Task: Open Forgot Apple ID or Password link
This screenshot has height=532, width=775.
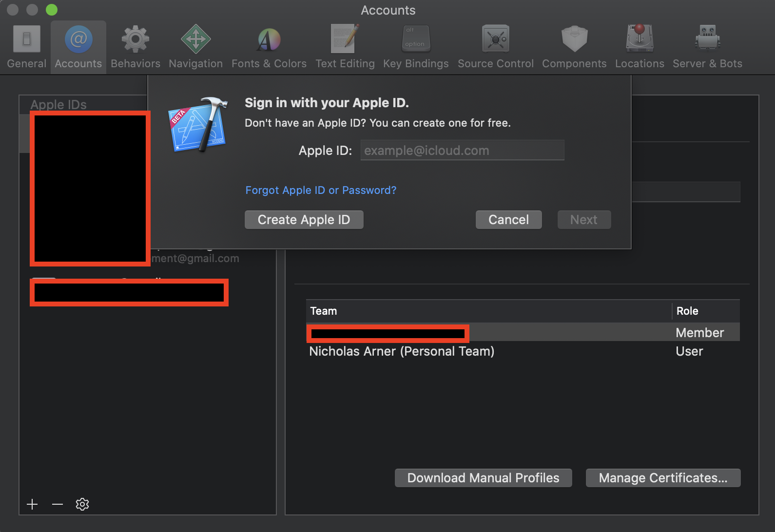Action: [x=321, y=190]
